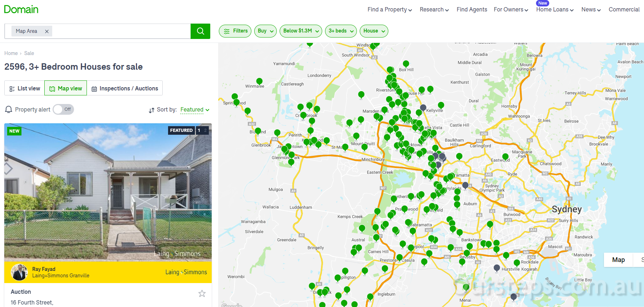Screen dimensions: 644x307
Task: Click the Domain logo
Action: pyautogui.click(x=21, y=9)
